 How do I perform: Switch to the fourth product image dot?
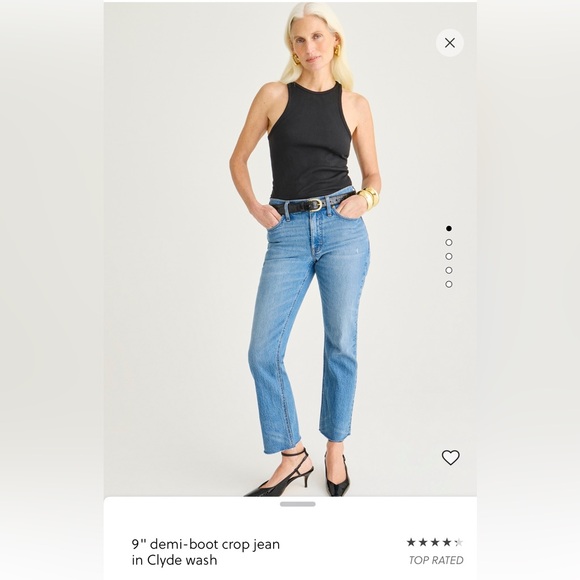449,270
